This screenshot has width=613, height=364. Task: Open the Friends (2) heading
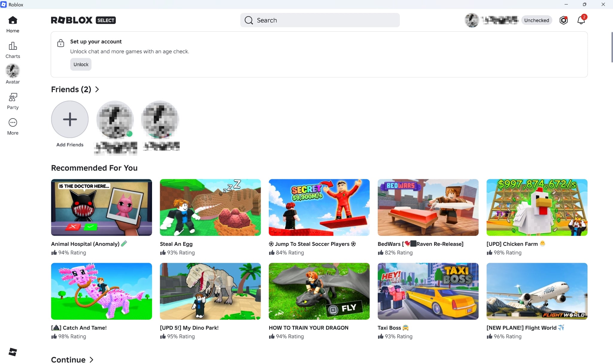point(71,90)
